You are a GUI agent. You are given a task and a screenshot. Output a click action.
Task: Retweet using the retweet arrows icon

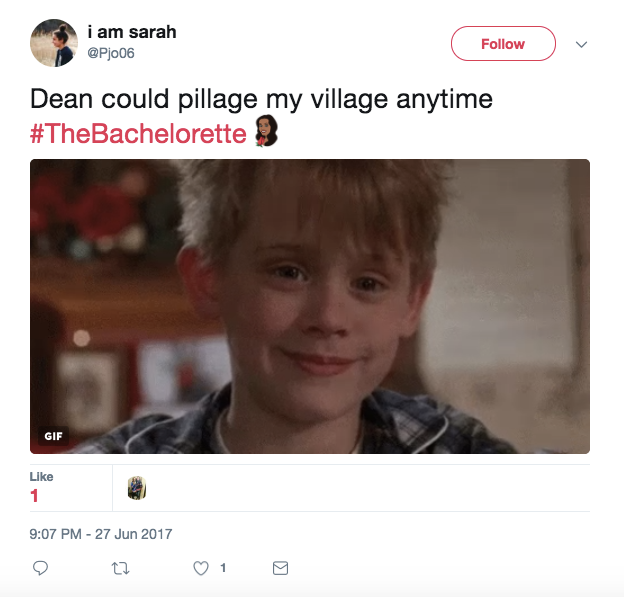coord(120,568)
